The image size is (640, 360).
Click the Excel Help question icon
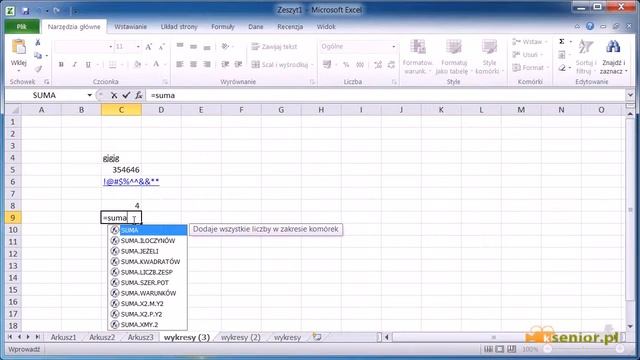pos(590,26)
